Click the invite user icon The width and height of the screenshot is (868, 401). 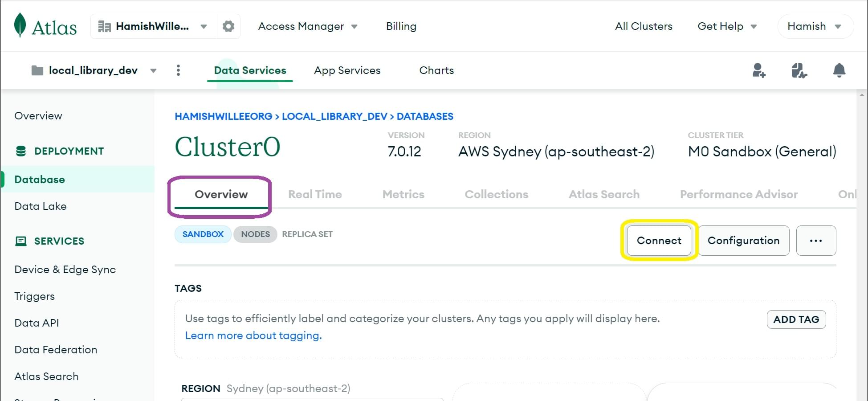(x=758, y=70)
